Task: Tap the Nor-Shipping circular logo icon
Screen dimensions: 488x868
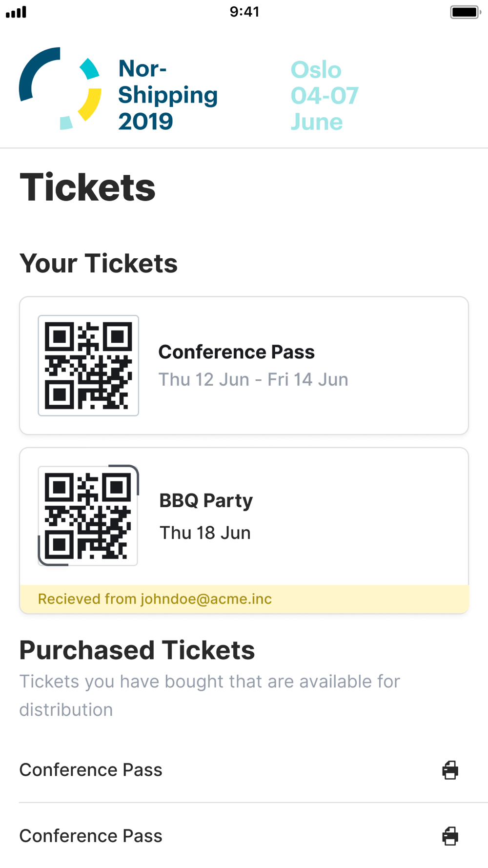Action: pos(60,88)
